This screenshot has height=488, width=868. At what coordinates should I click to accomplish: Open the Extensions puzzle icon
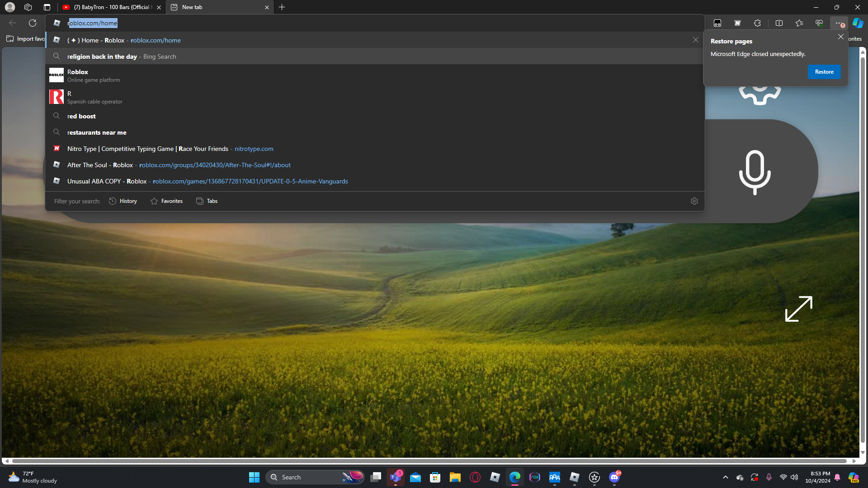click(757, 23)
